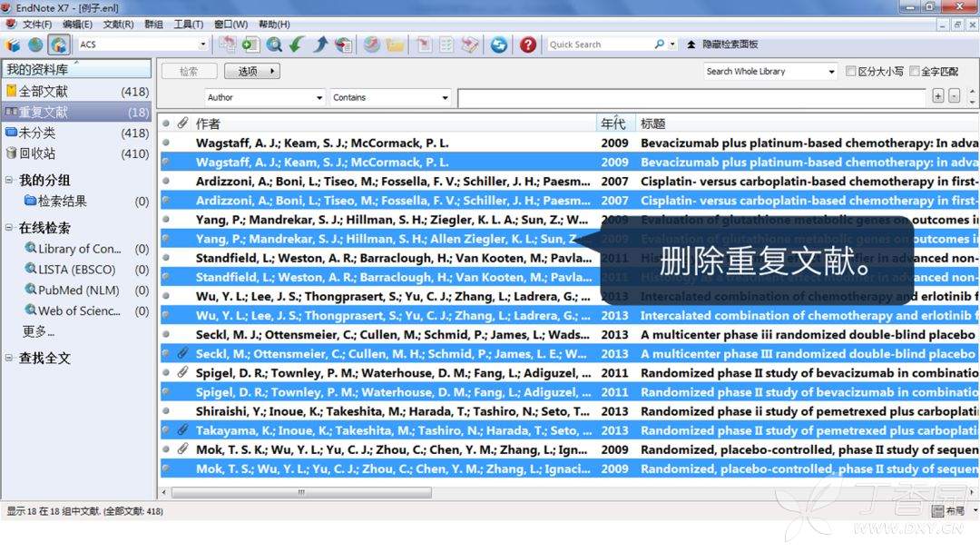The height and width of the screenshot is (552, 980).
Task: Switch to Online Search Mode globe icon
Action: [x=35, y=45]
